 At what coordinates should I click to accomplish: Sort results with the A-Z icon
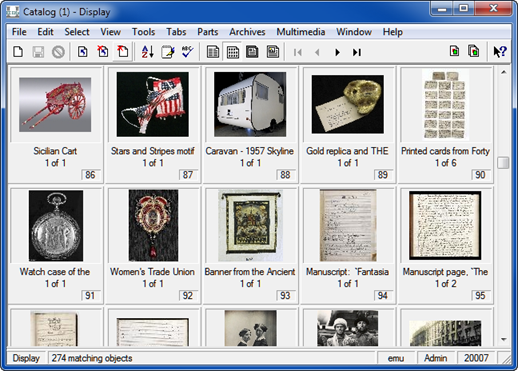147,52
